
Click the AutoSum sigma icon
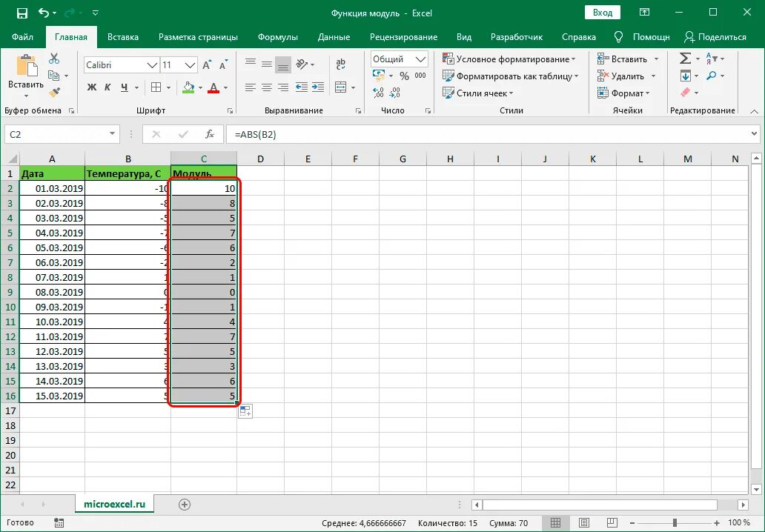[685, 59]
